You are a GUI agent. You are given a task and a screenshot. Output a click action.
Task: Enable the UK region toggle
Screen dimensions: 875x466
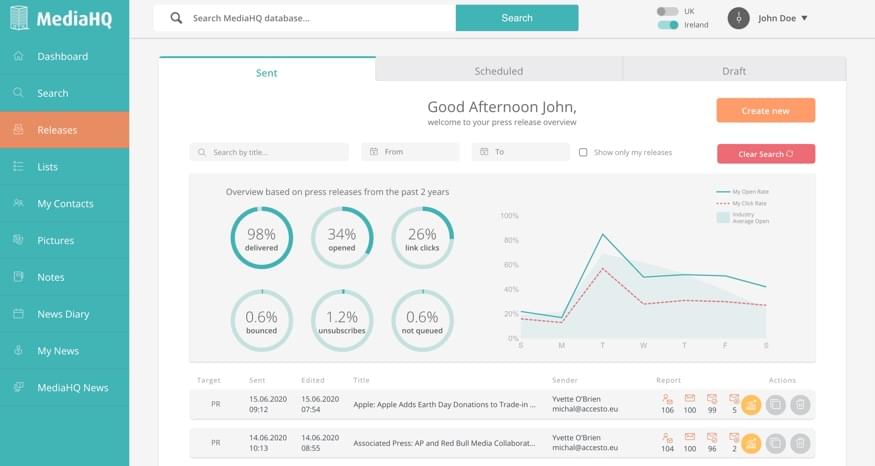(x=667, y=11)
